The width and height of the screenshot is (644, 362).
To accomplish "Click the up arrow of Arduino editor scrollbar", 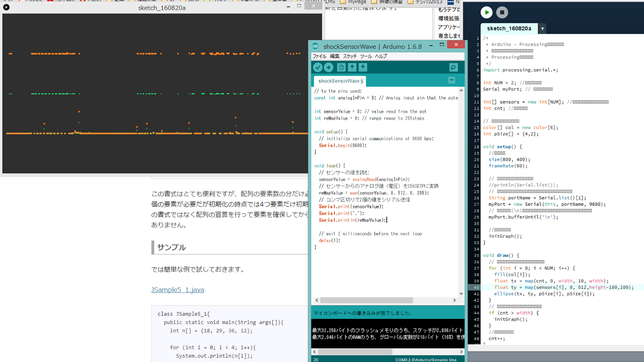I will tap(461, 90).
